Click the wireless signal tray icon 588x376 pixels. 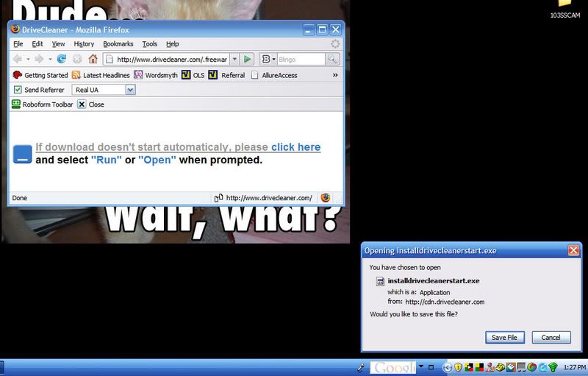tap(553, 367)
